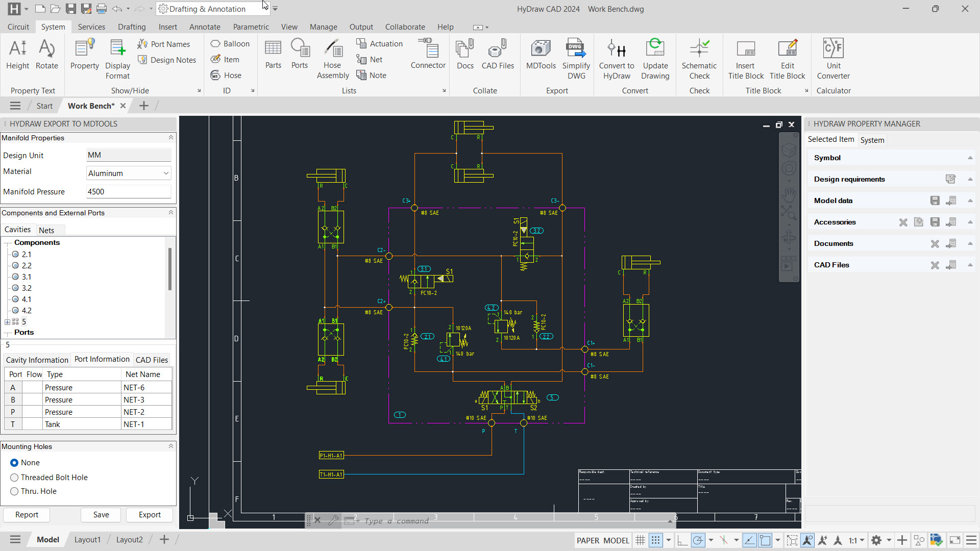Click components list scrollbar
The width and height of the screenshot is (980, 551).
170,269
